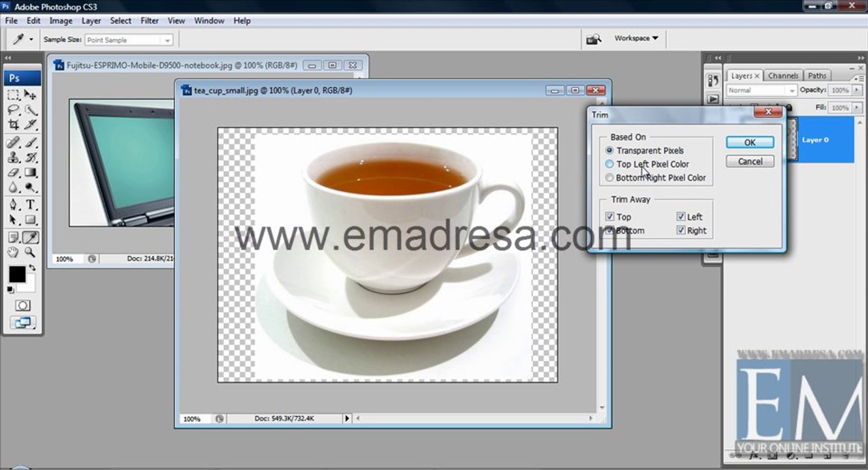Select the Rectangle shape tool
The width and height of the screenshot is (868, 470).
click(31, 220)
